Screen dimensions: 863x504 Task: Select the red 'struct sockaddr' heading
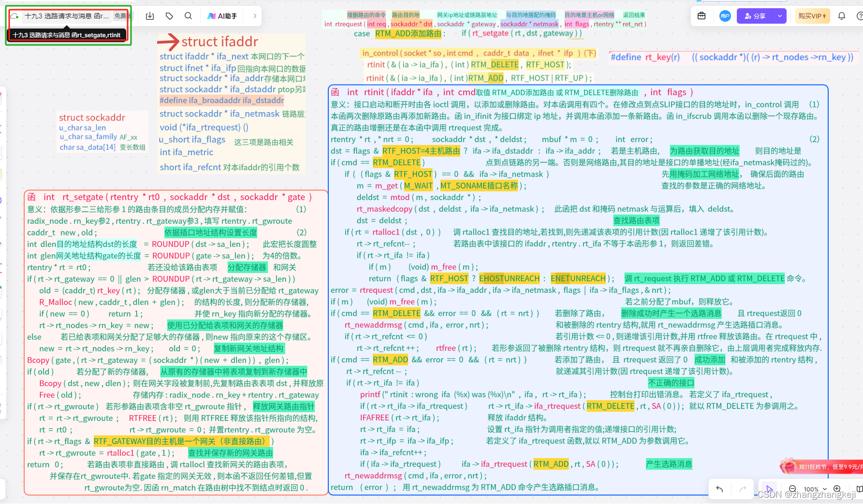coord(92,117)
